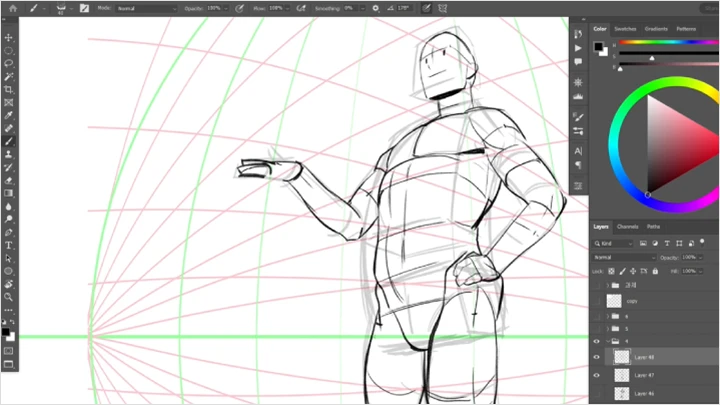Hide Layer 47 with eye icon
720x405 pixels.
(x=596, y=375)
